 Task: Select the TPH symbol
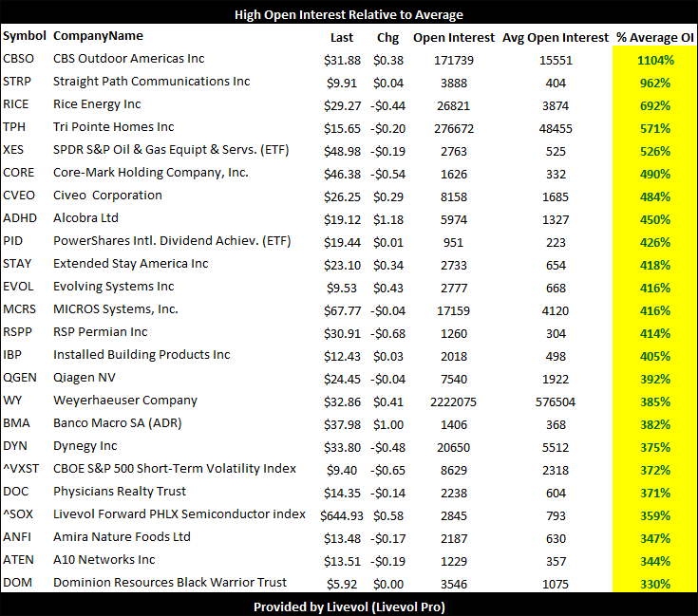[14, 127]
